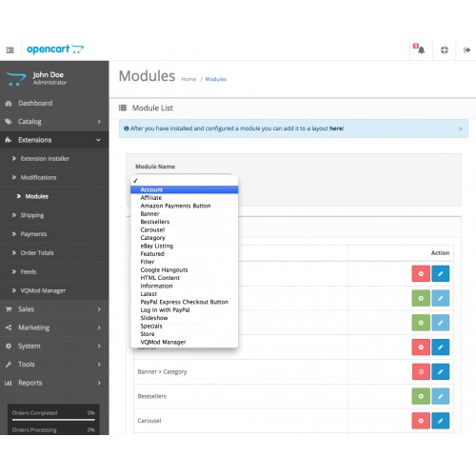Image resolution: width=476 pixels, height=476 pixels.
Task: Toggle the sidebar menu hamburger icon
Action: pyautogui.click(x=10, y=50)
